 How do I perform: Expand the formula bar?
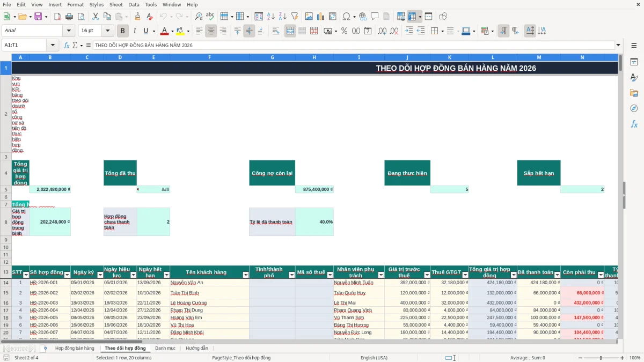click(618, 45)
